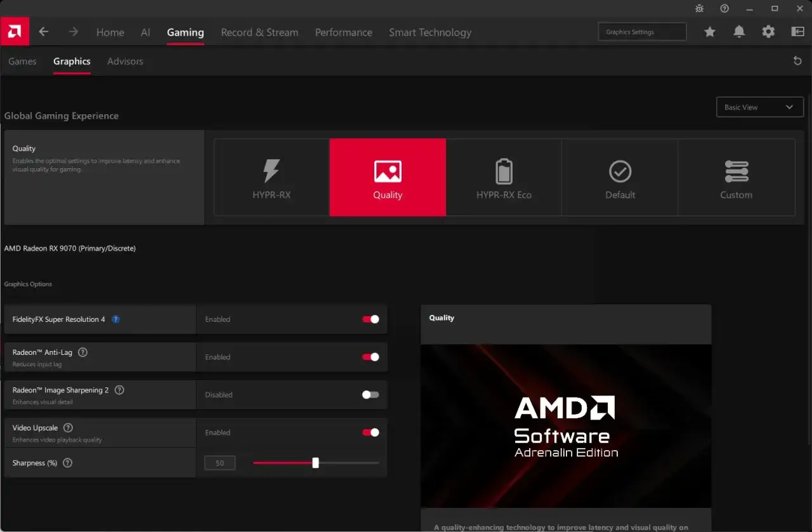Screen dimensions: 812x532
Task: Switch to the Games sub-tab
Action: (x=22, y=61)
